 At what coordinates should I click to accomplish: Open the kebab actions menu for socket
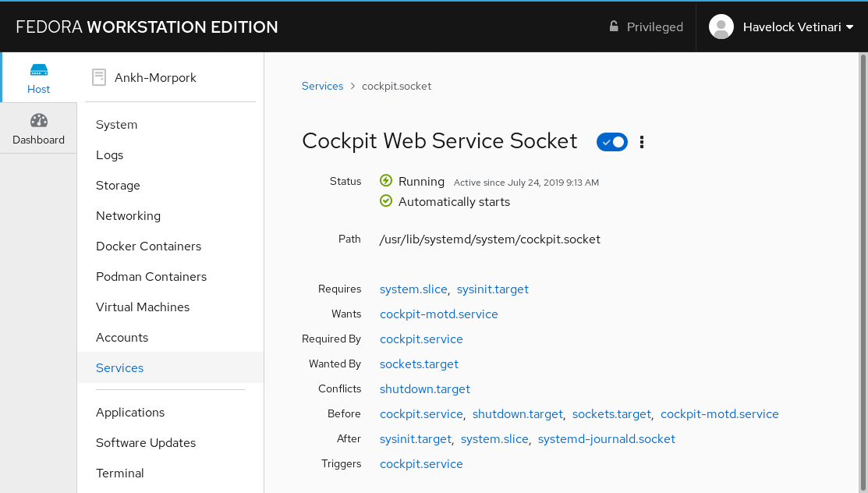[642, 142]
